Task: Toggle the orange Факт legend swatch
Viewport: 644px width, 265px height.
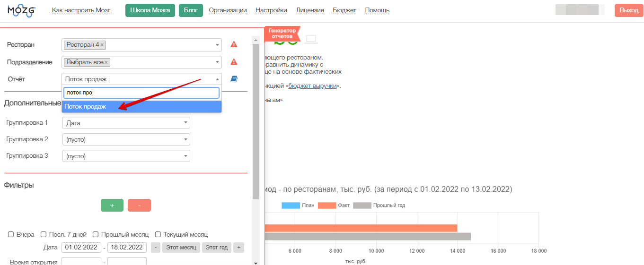Action: 327,205
